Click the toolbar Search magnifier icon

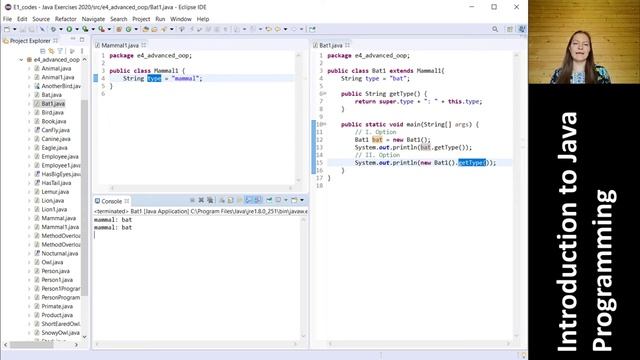tap(495, 29)
